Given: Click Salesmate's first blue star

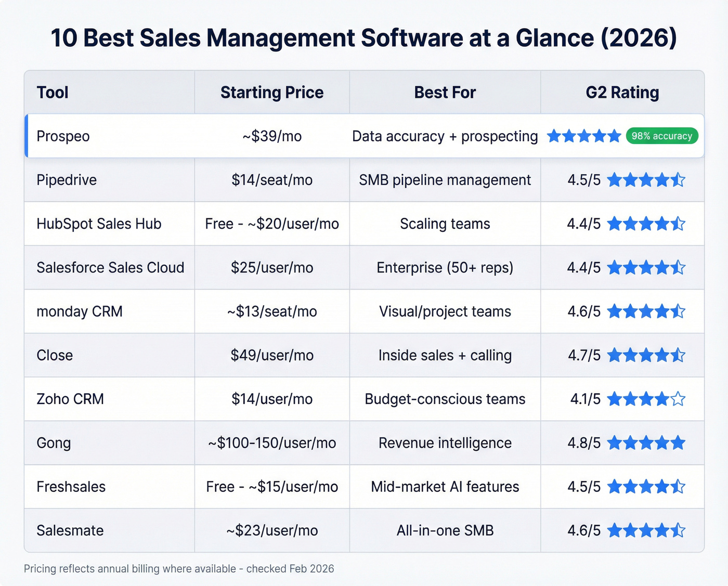Looking at the screenshot, I should [x=614, y=530].
